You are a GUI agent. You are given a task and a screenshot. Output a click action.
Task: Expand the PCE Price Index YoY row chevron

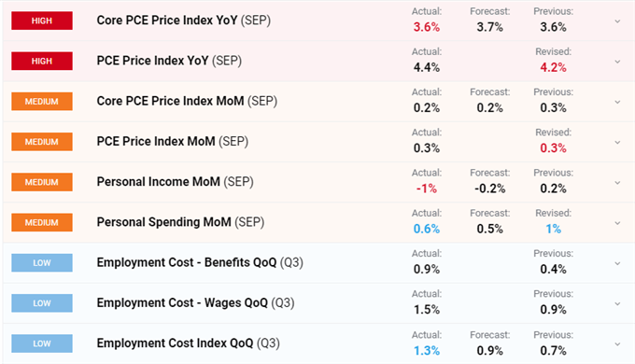(x=617, y=62)
